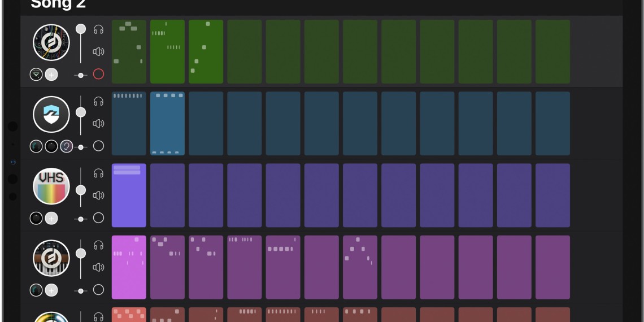
Task: Launch the fourth magenta clip with tick notes
Action: (x=245, y=267)
